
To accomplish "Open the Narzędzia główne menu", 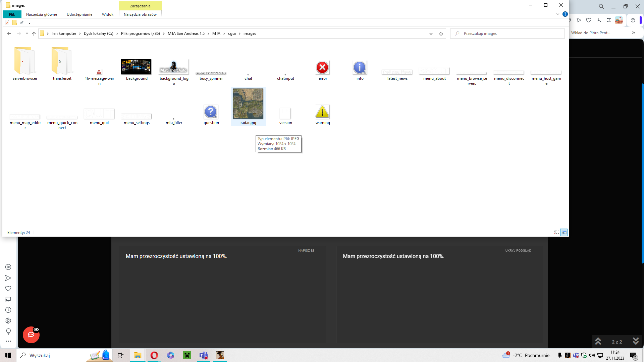I will [x=42, y=14].
